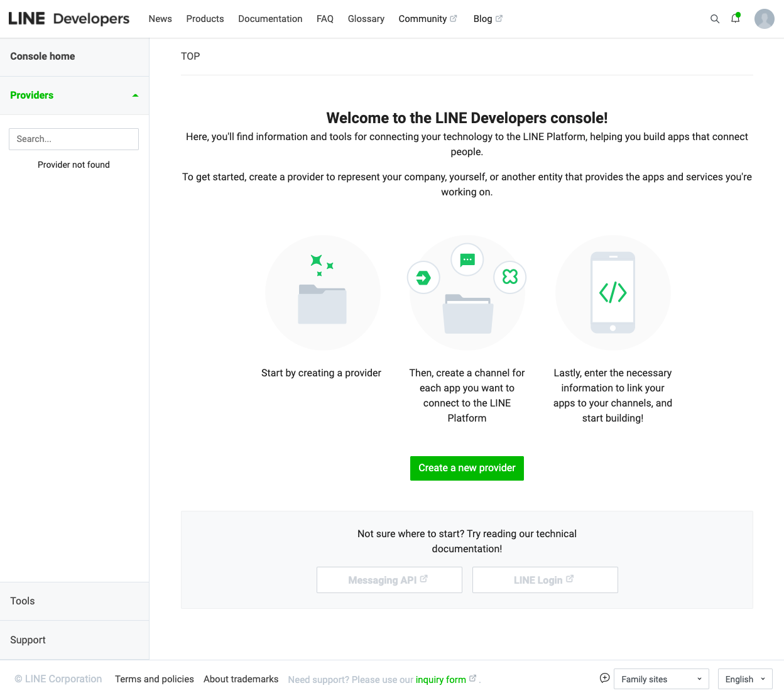
Task: Open Tools in the sidebar
Action: (23, 601)
